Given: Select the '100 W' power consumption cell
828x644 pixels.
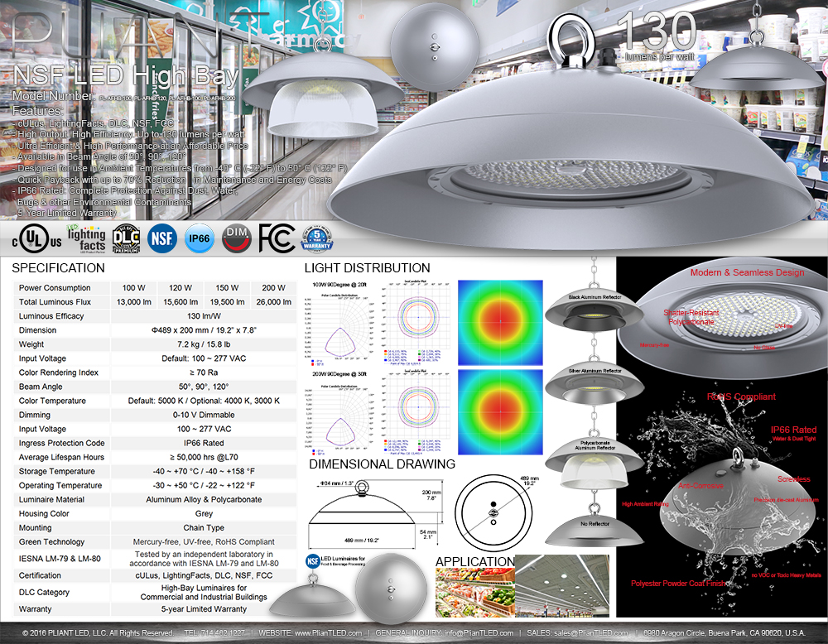Looking at the screenshot, I should [x=133, y=288].
